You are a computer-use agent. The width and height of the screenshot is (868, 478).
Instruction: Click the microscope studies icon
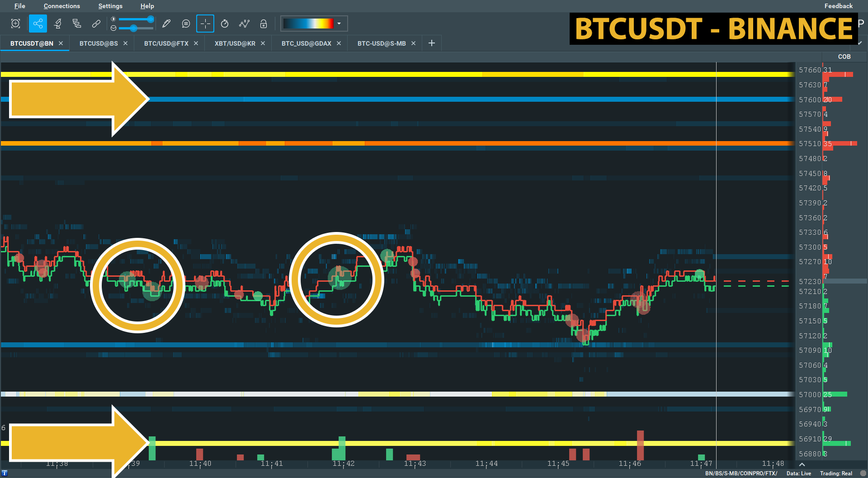coord(57,24)
